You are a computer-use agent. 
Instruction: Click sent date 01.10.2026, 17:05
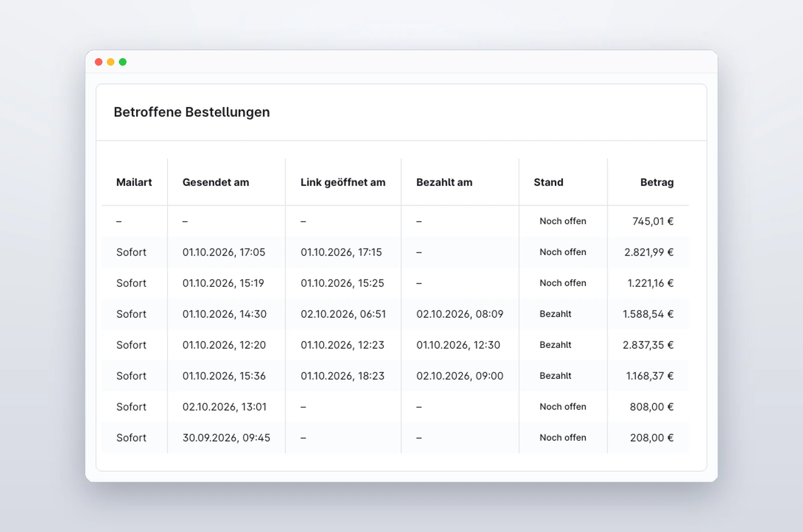point(224,252)
